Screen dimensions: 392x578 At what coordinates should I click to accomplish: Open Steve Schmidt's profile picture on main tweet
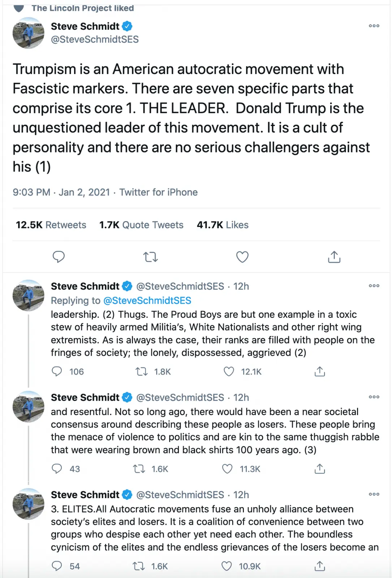pos(29,33)
